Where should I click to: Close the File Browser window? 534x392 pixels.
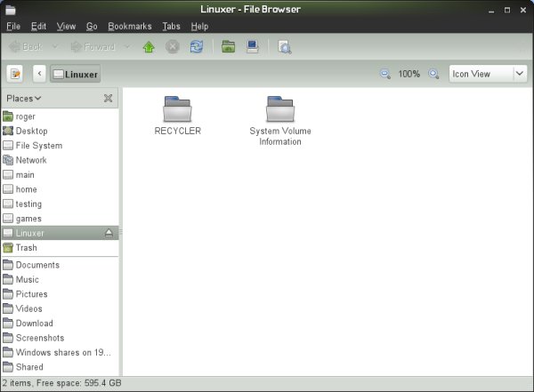click(x=523, y=10)
